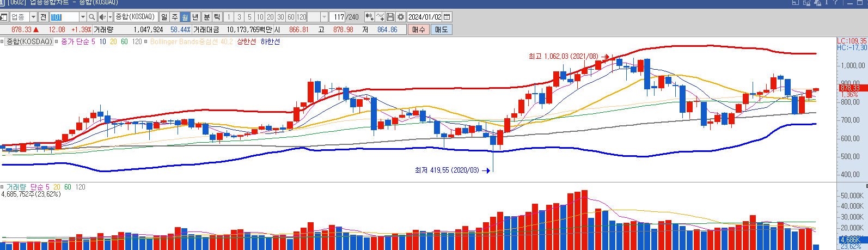Click the gray 120 moving average label in price legend

tap(137, 41)
